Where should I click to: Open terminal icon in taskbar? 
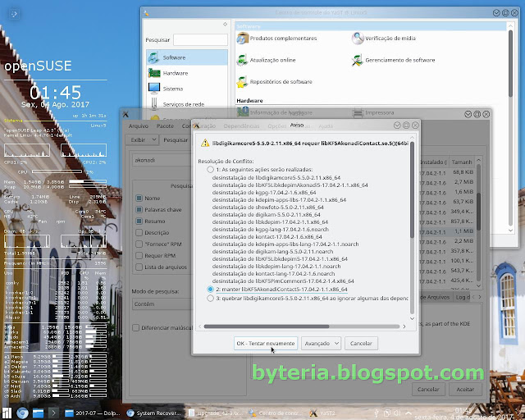click(x=53, y=413)
